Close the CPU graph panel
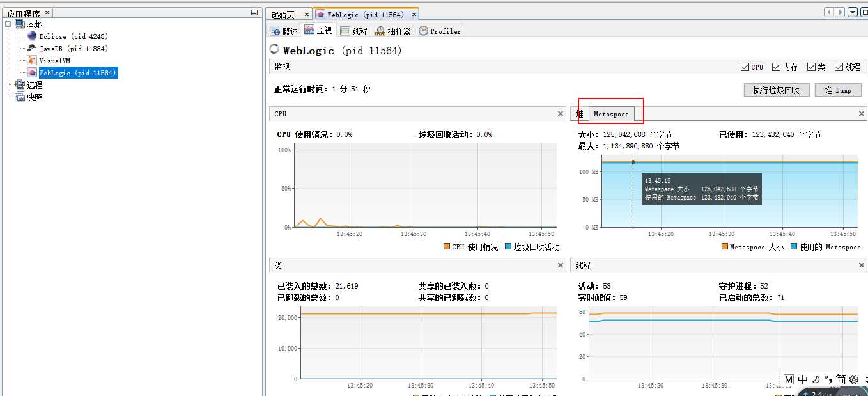The image size is (868, 396). [x=561, y=114]
